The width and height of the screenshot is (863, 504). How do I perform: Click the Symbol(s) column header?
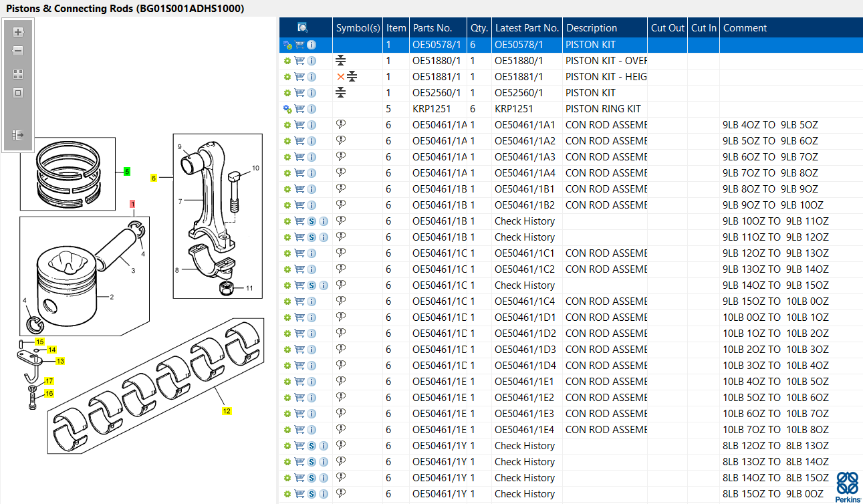pos(358,28)
